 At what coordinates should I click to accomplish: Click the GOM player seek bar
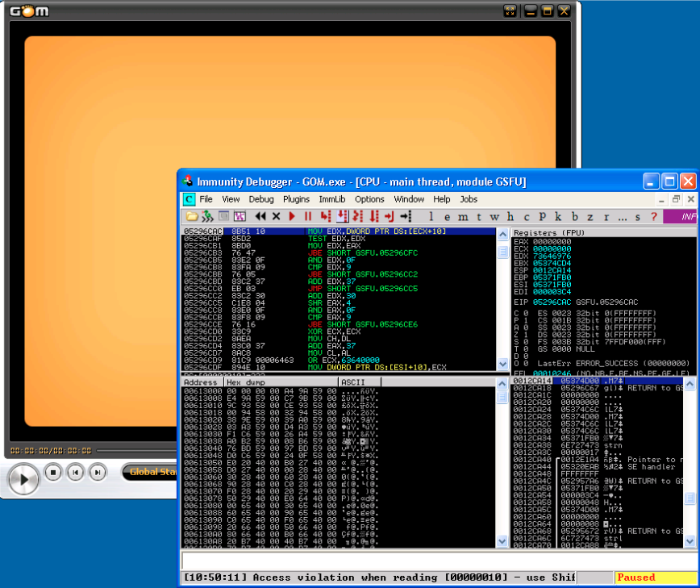136,451
